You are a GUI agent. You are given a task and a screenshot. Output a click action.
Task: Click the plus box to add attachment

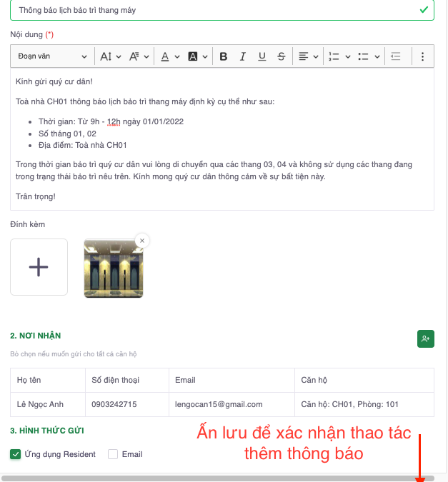[39, 267]
